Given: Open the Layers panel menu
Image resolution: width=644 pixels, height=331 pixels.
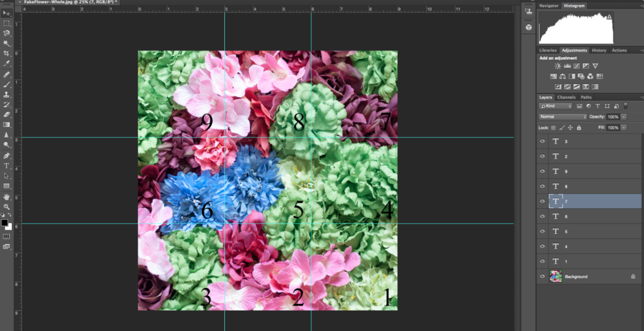Looking at the screenshot, I should tap(642, 98).
